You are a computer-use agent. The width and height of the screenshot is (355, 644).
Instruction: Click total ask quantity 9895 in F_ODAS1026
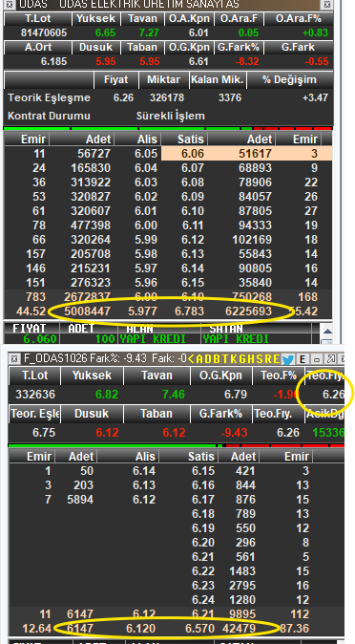242,614
